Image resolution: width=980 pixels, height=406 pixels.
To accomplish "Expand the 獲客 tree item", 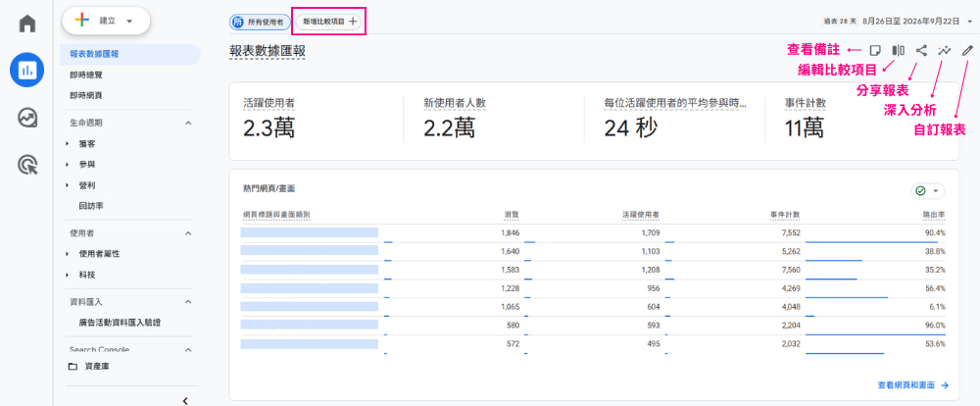I will 68,144.
